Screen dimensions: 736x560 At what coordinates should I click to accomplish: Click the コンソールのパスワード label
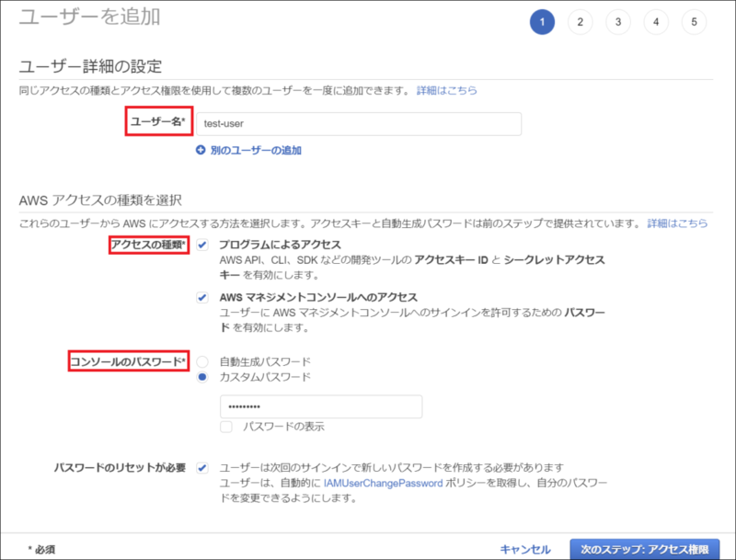128,361
